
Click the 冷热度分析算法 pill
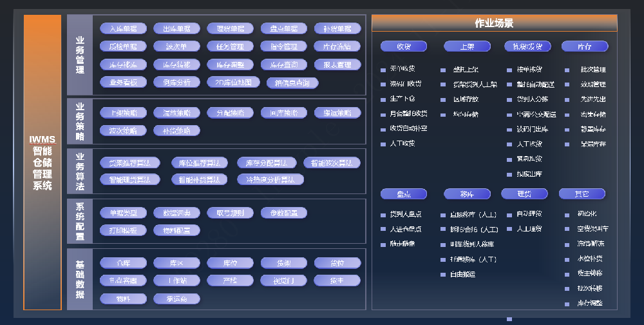point(266,179)
